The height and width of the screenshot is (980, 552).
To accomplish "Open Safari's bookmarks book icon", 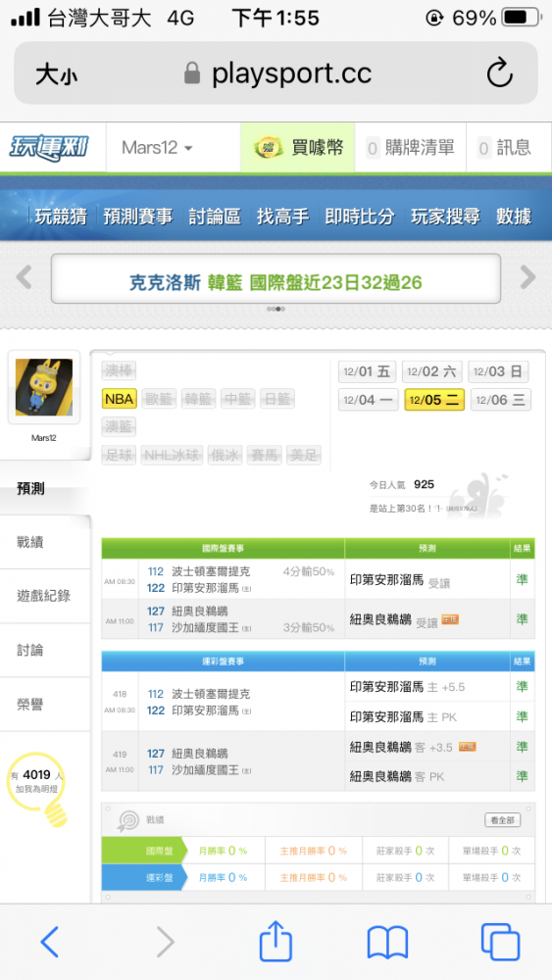I will (387, 943).
